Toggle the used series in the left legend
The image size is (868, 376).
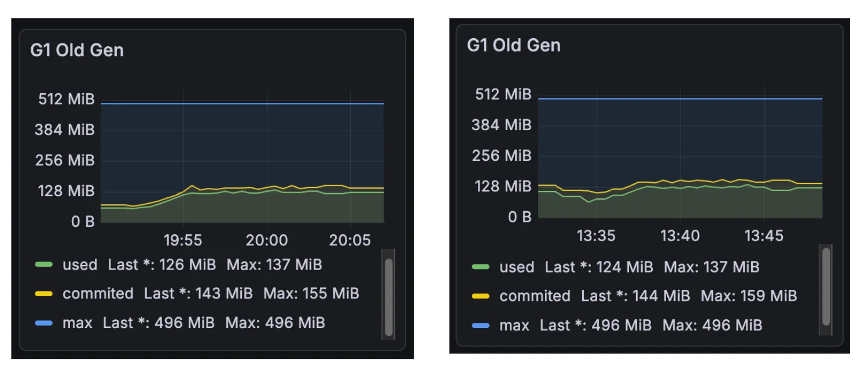tap(80, 265)
